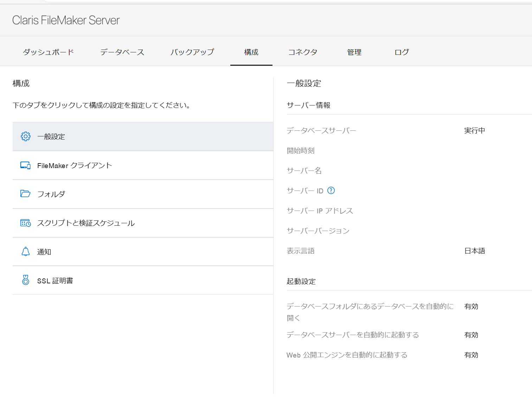Click the gear icon beside 一般設定
532x405 pixels.
click(x=26, y=136)
